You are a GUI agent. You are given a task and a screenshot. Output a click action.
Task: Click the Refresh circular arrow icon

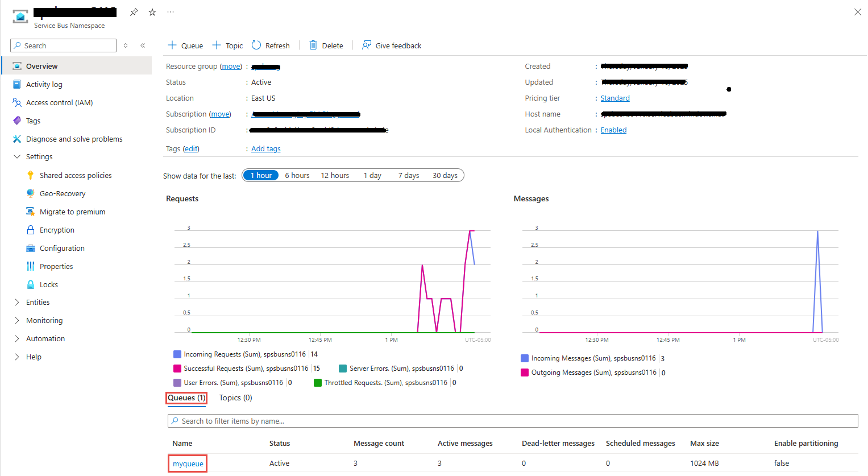256,45
